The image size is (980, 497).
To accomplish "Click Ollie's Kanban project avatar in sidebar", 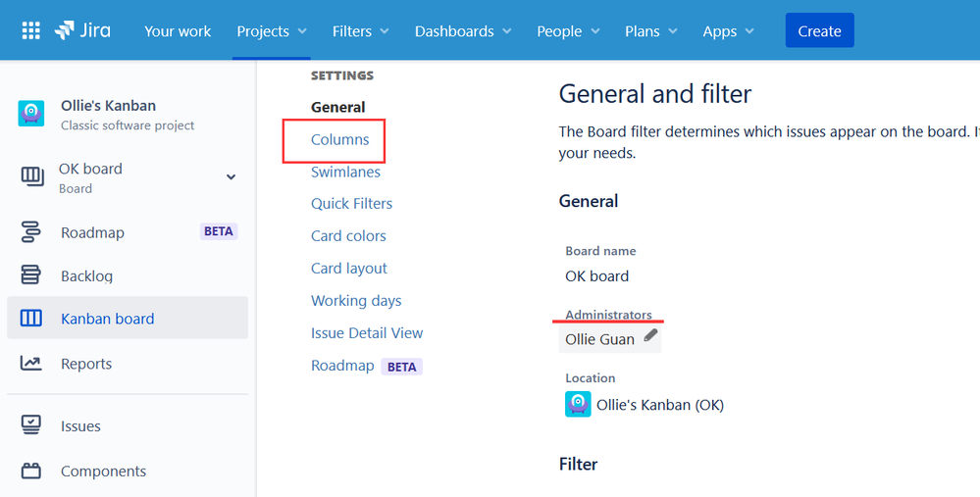I will pyautogui.click(x=31, y=114).
